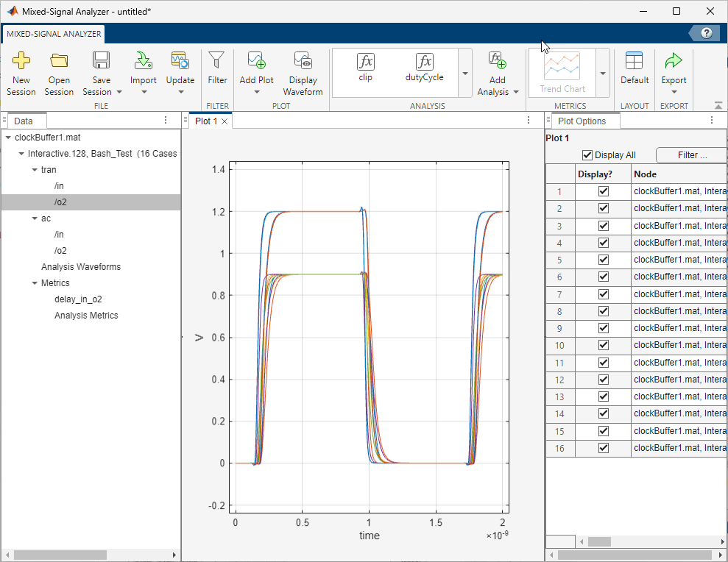Click the Filter funnel icon
This screenshot has height=562, width=728.
[x=217, y=62]
